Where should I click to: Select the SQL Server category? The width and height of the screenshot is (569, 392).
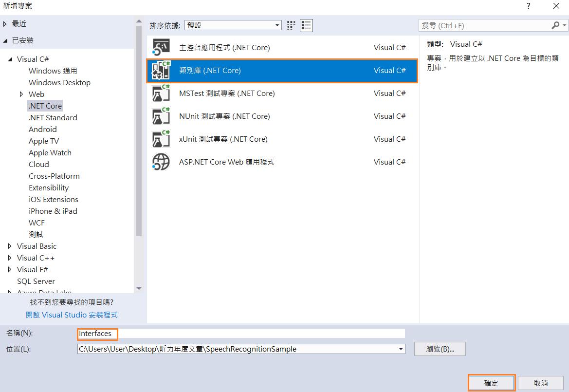tap(36, 281)
